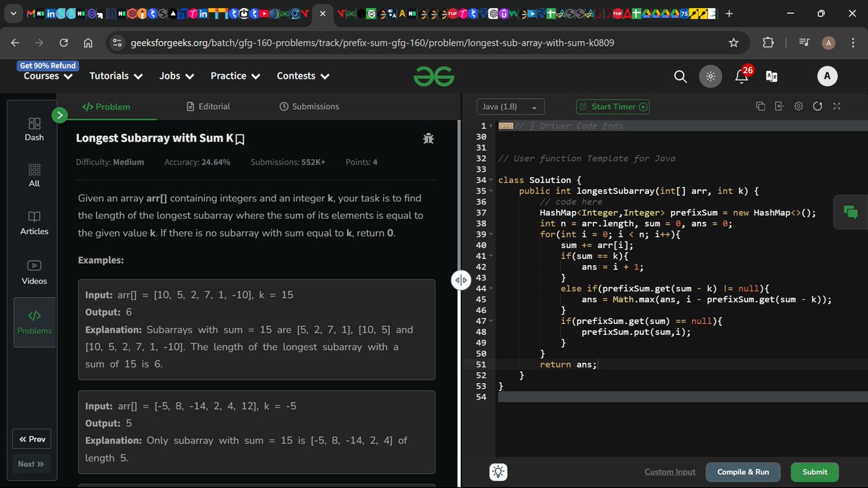
Task: Open the site search magnifier icon
Action: pos(681,76)
